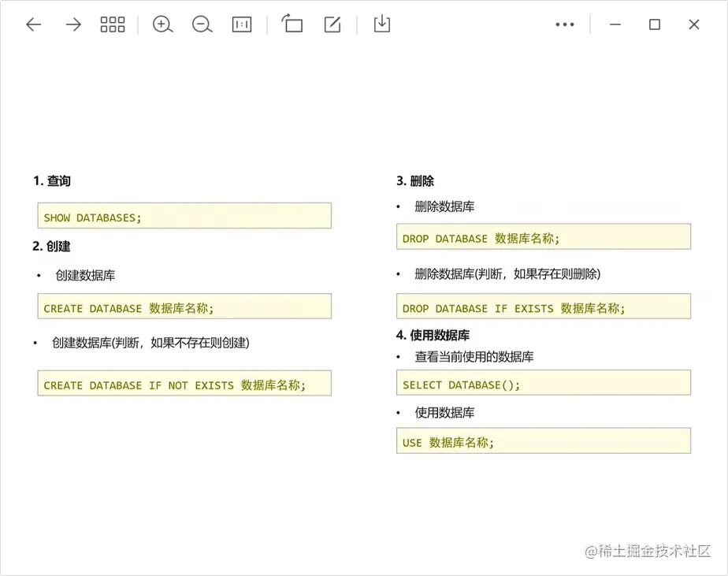This screenshot has height=576, width=728.
Task: Close the image viewer window
Action: 694,24
